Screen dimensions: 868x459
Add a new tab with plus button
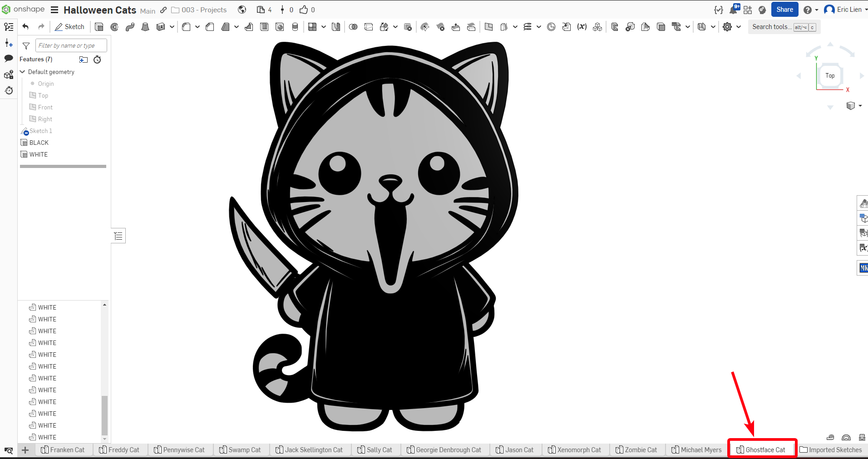pyautogui.click(x=25, y=450)
